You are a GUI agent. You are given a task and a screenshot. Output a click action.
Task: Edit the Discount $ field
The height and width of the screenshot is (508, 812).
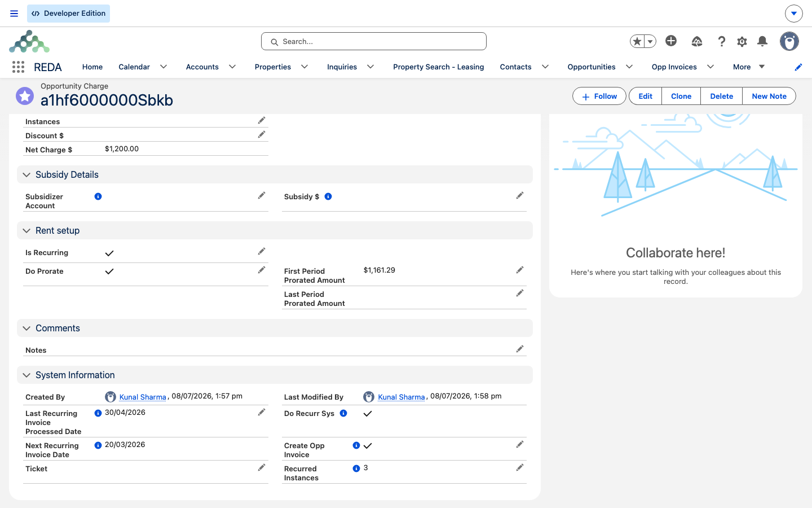click(262, 134)
